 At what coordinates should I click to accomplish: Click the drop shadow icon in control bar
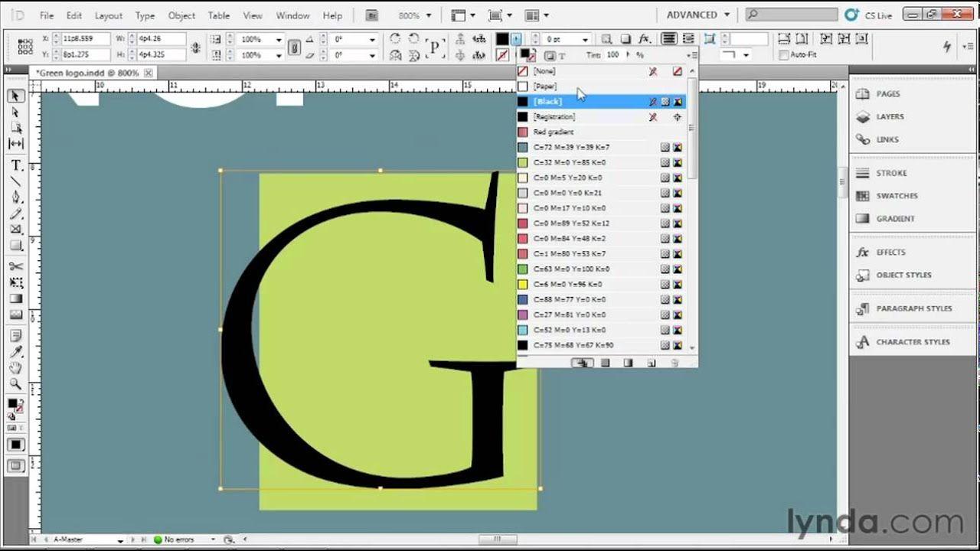point(626,39)
